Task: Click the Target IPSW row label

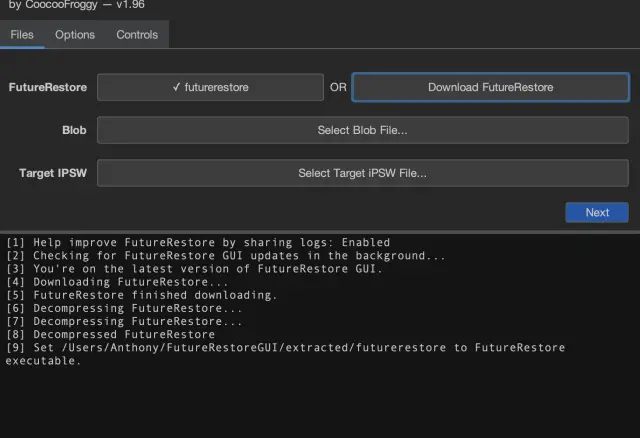Action: (x=53, y=173)
